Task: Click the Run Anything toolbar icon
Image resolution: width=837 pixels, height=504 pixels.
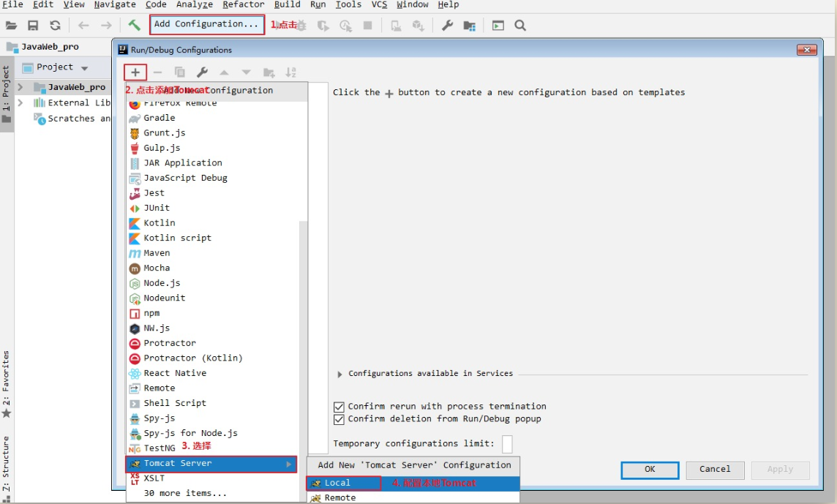Action: click(x=498, y=25)
